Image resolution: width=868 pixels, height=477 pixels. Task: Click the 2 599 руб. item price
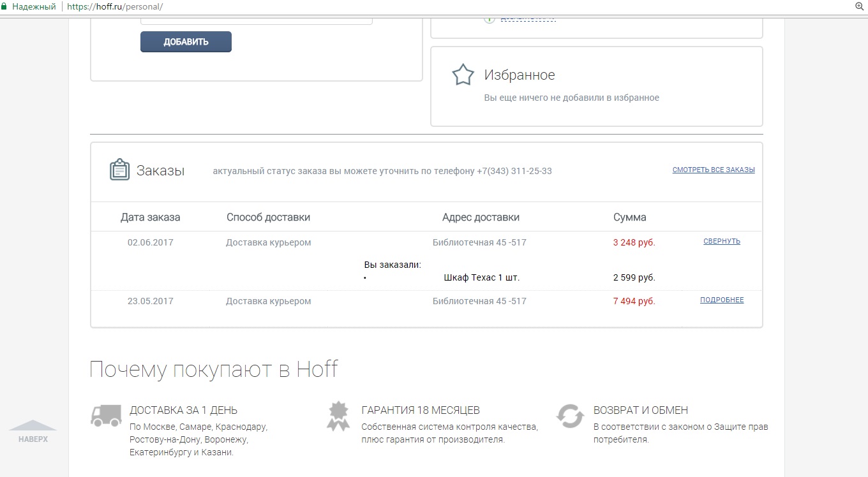click(x=634, y=277)
